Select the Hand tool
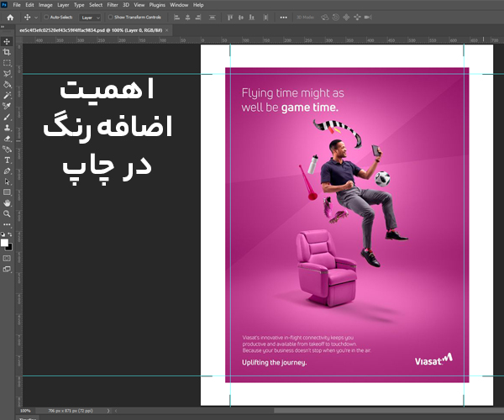504x420 pixels. (7, 203)
